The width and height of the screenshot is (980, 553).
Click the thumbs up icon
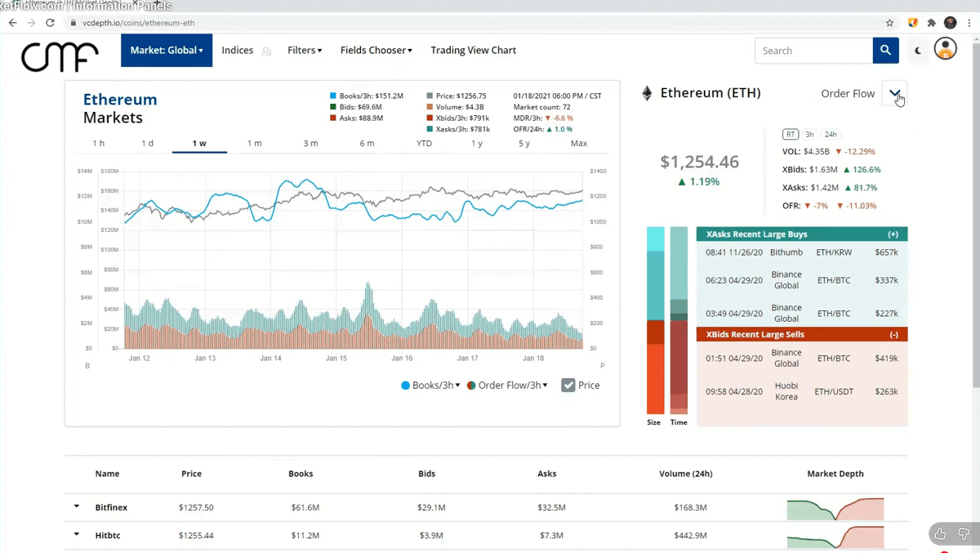point(940,533)
